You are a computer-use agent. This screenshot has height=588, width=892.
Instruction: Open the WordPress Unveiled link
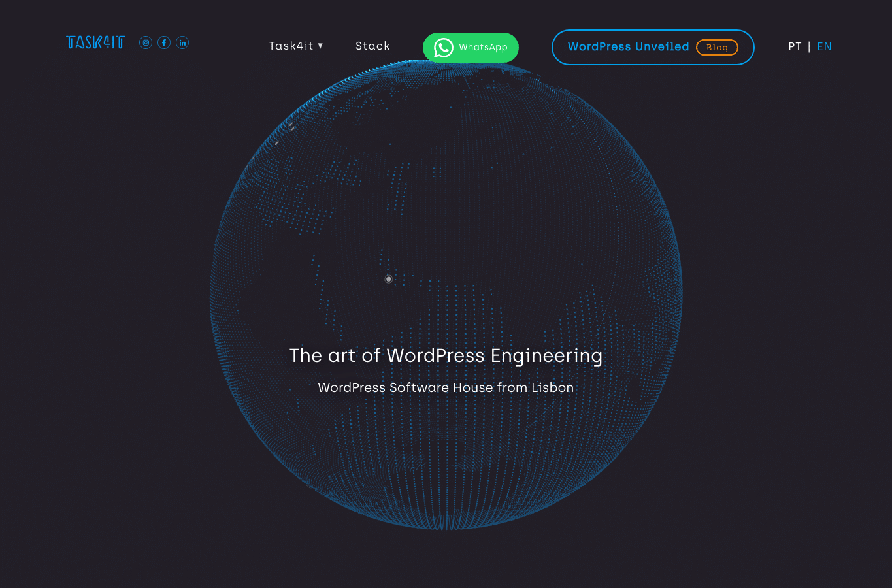628,47
